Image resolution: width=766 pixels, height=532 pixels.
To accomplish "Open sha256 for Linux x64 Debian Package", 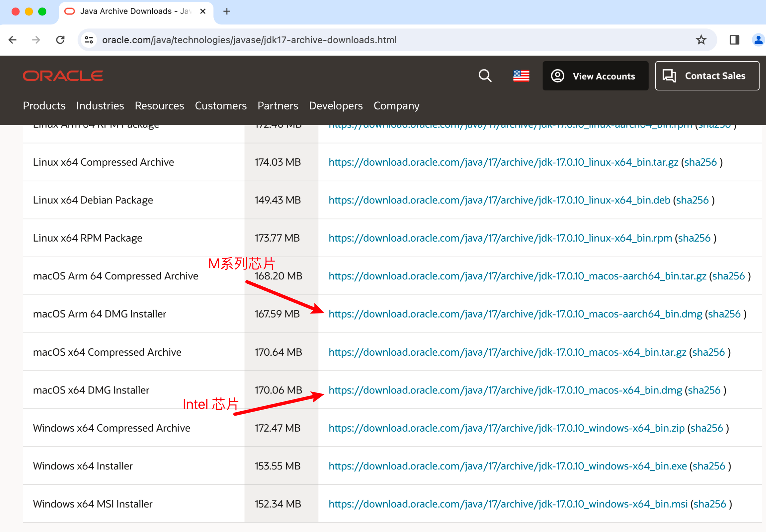I will point(692,200).
